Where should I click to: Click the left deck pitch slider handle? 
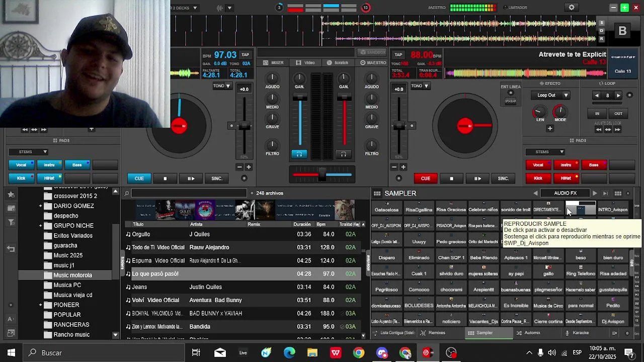[x=245, y=126]
